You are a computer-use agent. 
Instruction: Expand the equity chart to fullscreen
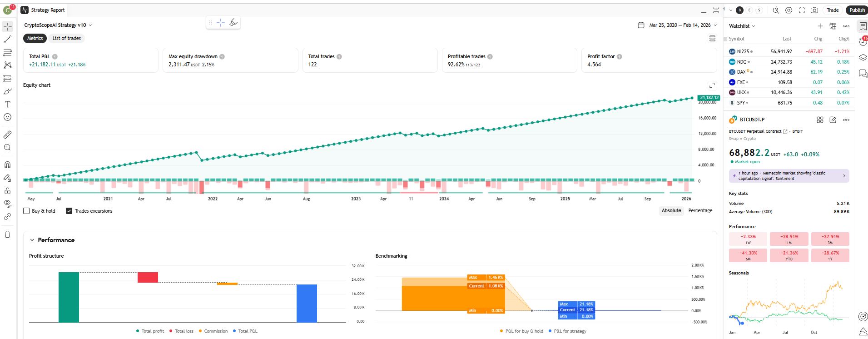click(712, 85)
